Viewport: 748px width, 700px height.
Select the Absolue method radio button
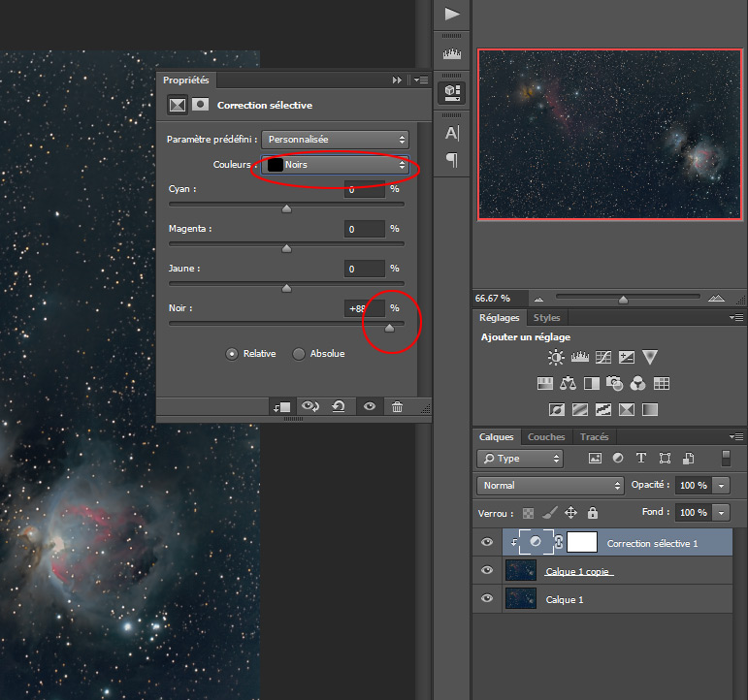click(299, 354)
